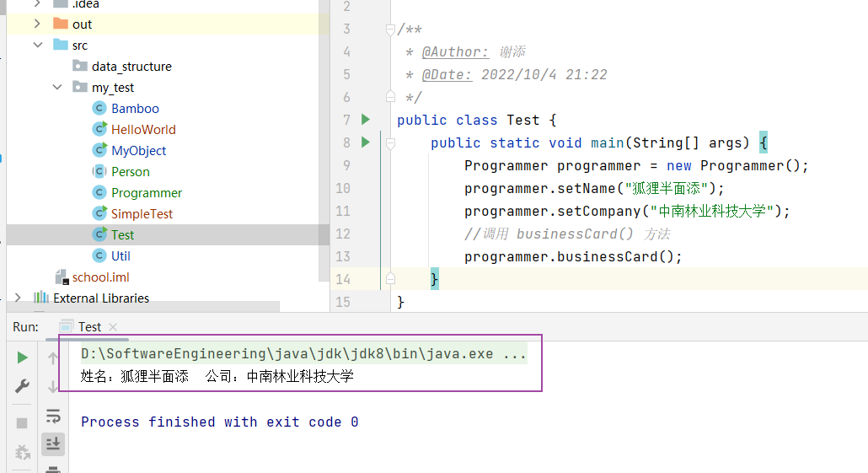The image size is (868, 473).
Task: Close the Test run tab
Action: point(113,327)
